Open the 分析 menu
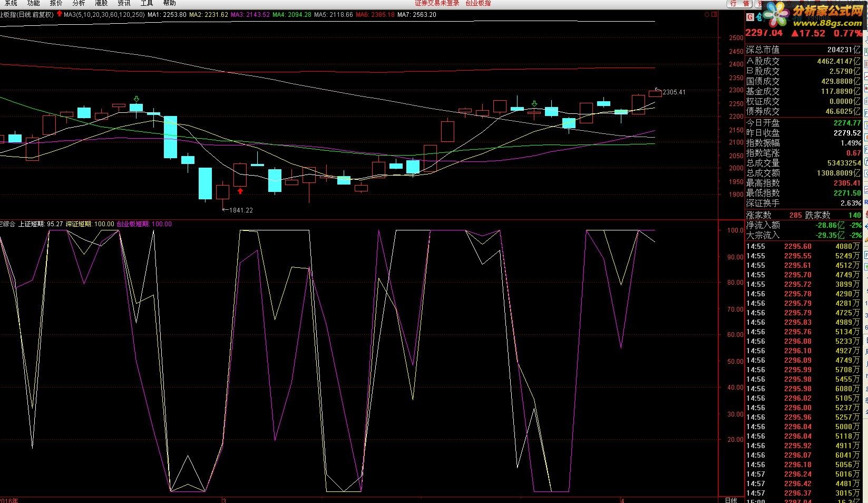Viewport: 868px width, 503px height. click(79, 3)
